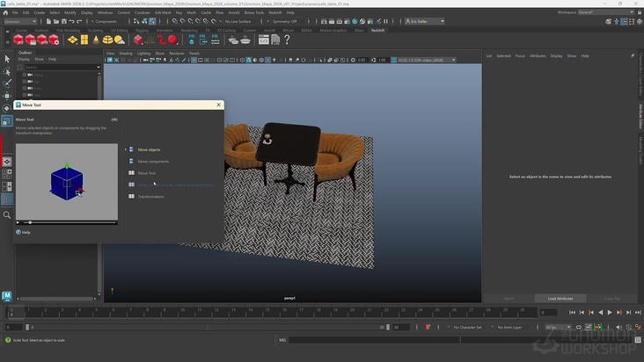The height and width of the screenshot is (362, 644).
Task: Open the Components selection mask dropdown
Action: click(108, 21)
